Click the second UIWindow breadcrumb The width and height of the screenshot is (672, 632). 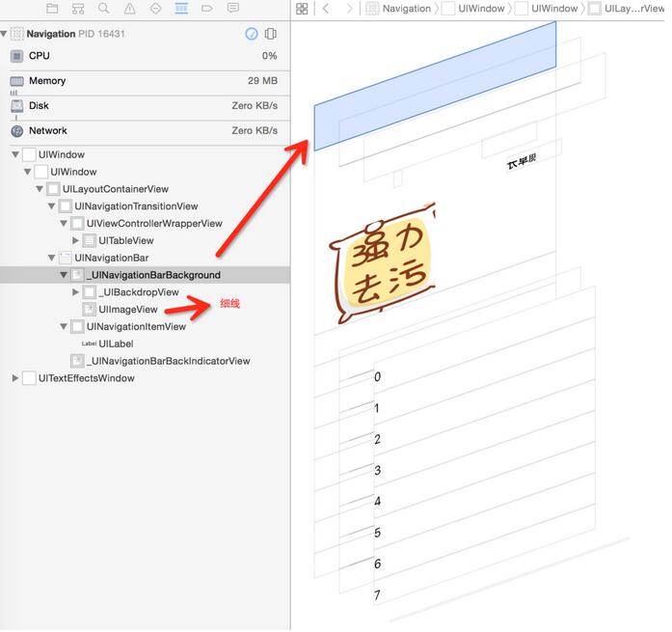[x=547, y=9]
